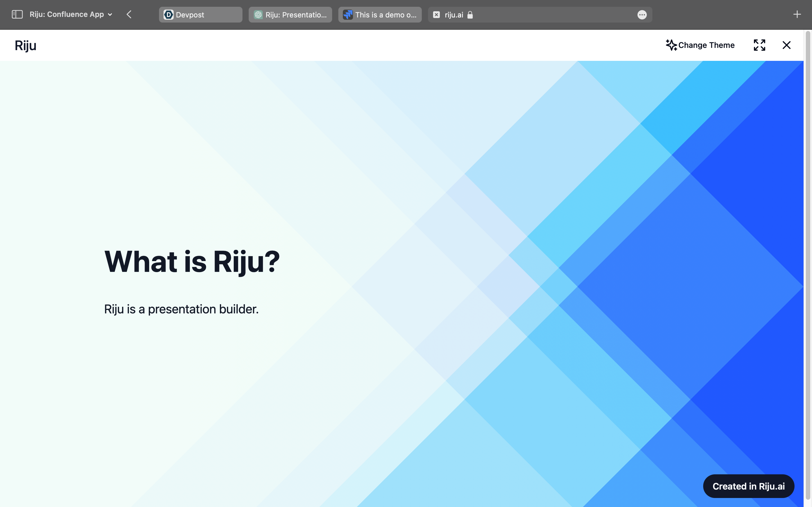Image resolution: width=812 pixels, height=507 pixels.
Task: Click the What is Riju? heading
Action: pos(192,262)
